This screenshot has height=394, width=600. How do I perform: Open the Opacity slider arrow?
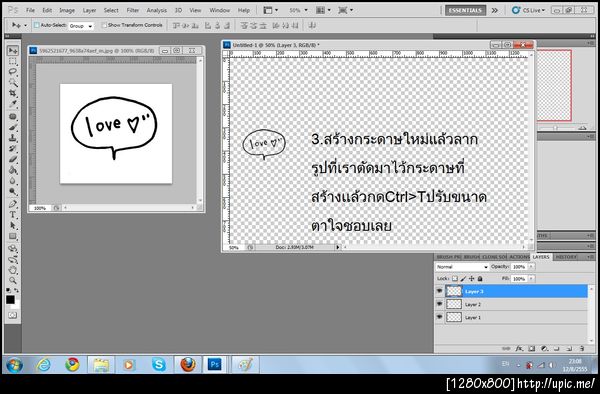(532, 267)
